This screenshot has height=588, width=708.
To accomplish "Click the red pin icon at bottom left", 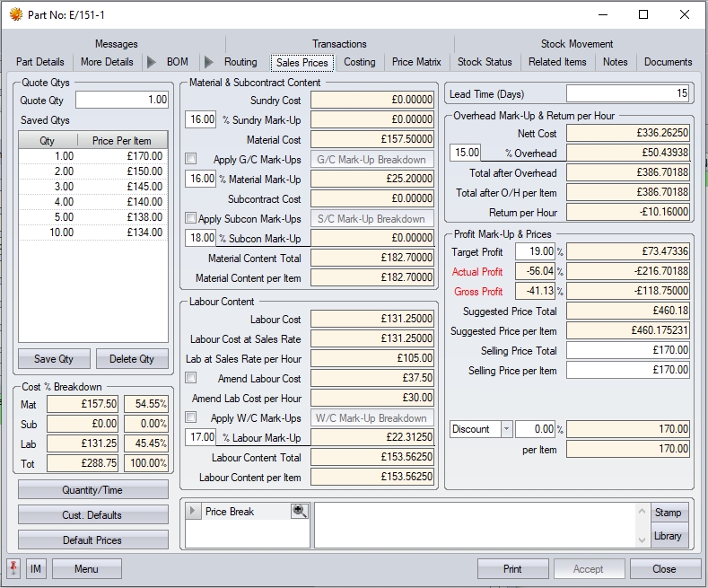I will [13, 569].
